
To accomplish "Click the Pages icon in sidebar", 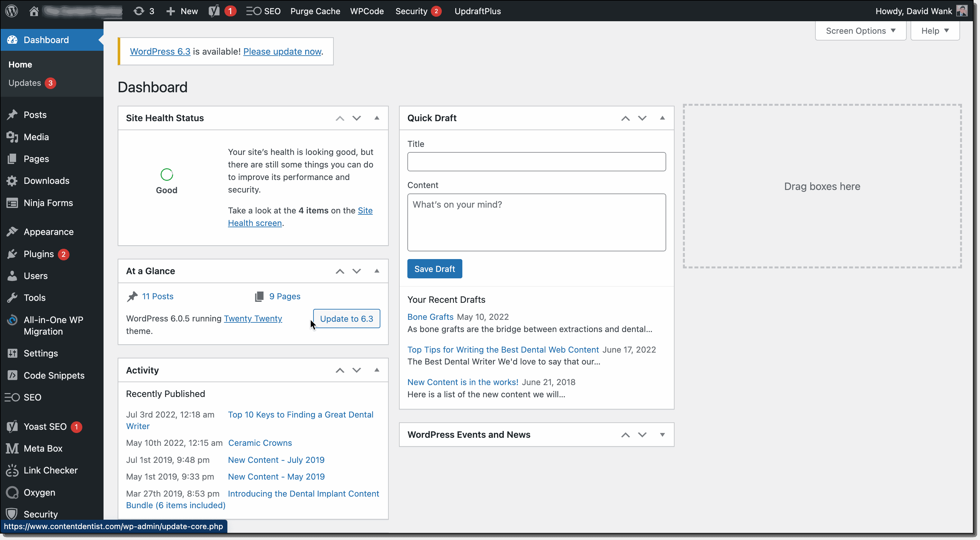I will pyautogui.click(x=12, y=158).
